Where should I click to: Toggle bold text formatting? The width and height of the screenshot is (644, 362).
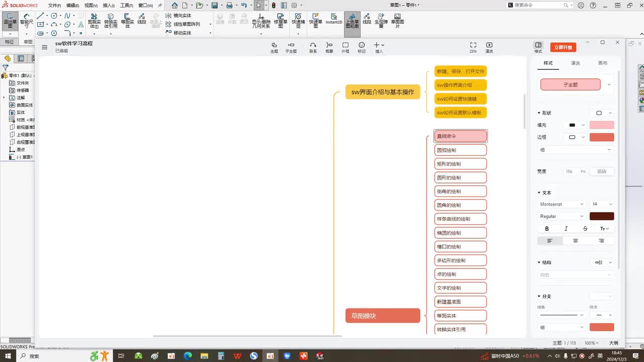click(x=547, y=229)
